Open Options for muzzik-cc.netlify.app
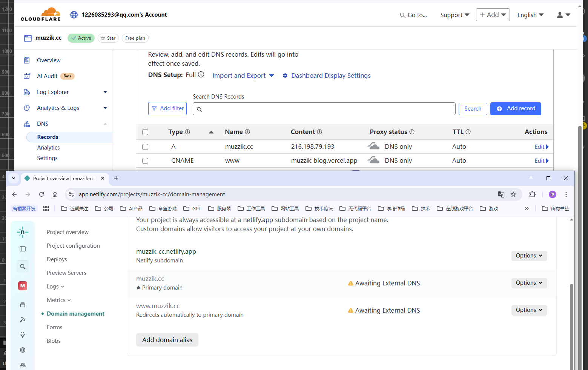The image size is (588, 370). click(x=529, y=256)
